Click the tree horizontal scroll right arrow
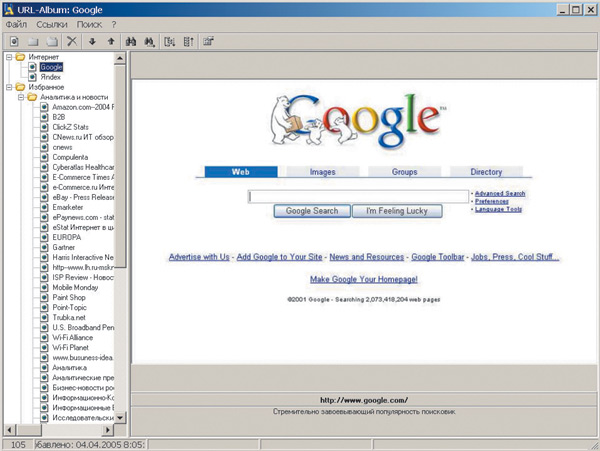The image size is (600, 451). [108, 430]
